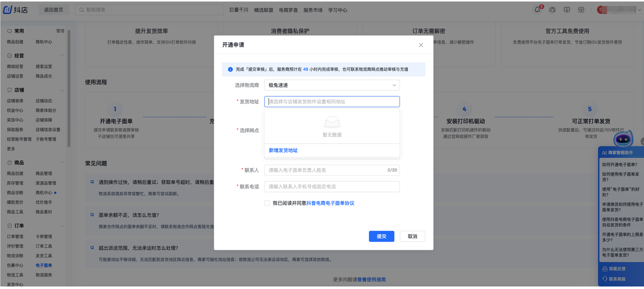644x289 pixels.
Task: Collapse the 商品 sidebar section chevron
Action: point(62,163)
